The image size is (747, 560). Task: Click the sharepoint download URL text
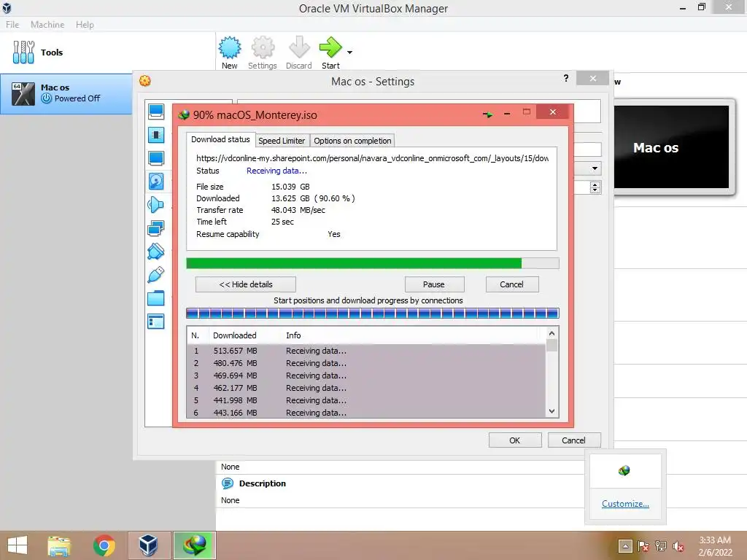pyautogui.click(x=372, y=158)
